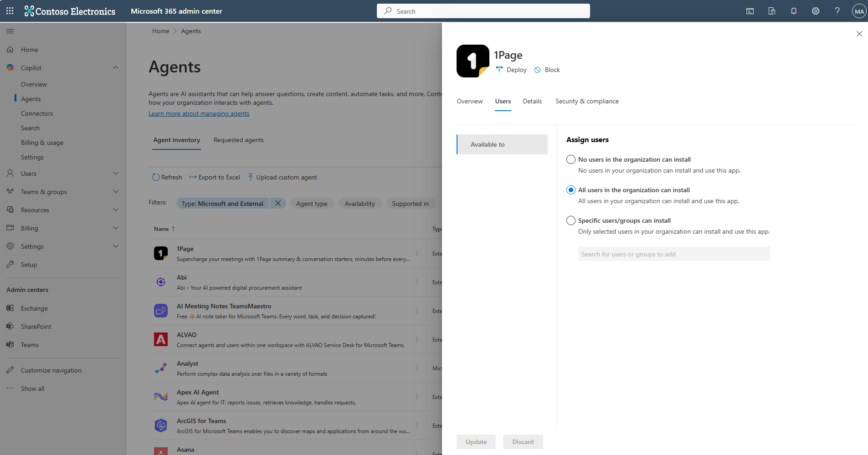
Task: Open the Teams admin center
Action: (29, 345)
